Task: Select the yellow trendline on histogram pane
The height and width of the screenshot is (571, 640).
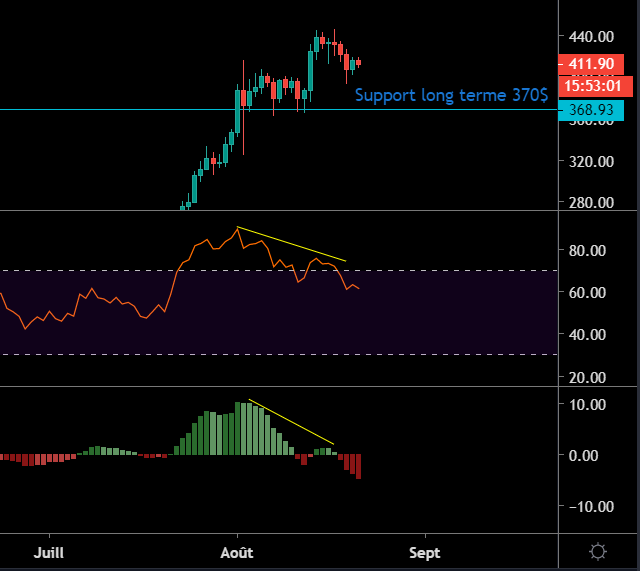Action: click(290, 421)
